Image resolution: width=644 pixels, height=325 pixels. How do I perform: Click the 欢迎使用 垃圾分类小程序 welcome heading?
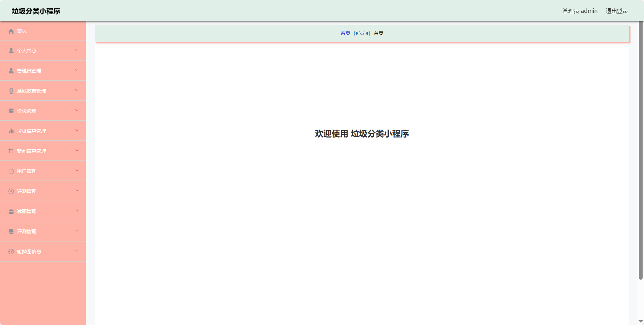[362, 134]
